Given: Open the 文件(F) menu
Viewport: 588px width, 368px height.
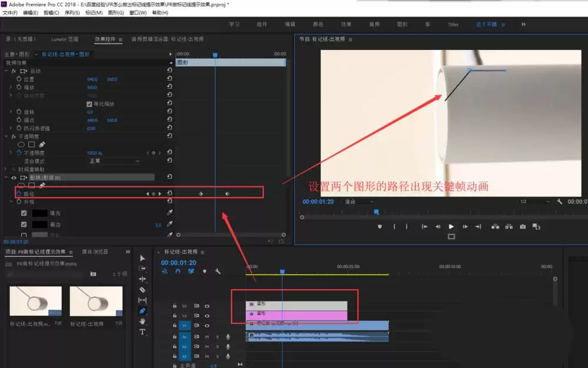Looking at the screenshot, I should 10,13.
